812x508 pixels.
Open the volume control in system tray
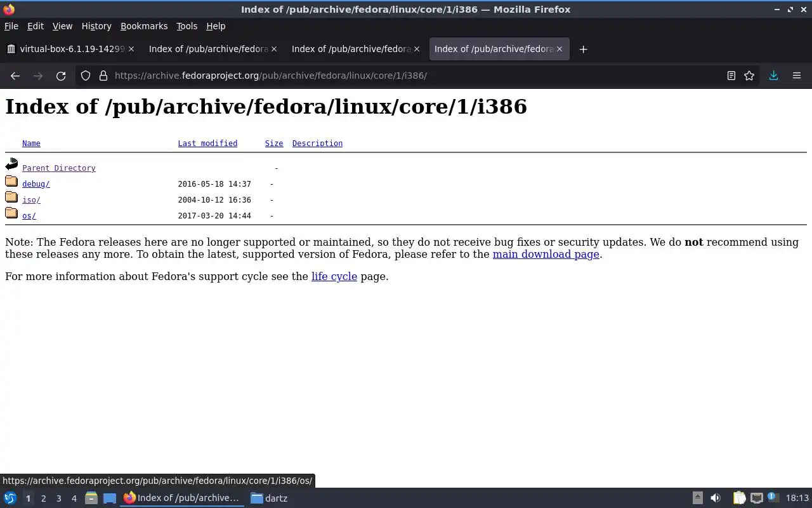(715, 498)
